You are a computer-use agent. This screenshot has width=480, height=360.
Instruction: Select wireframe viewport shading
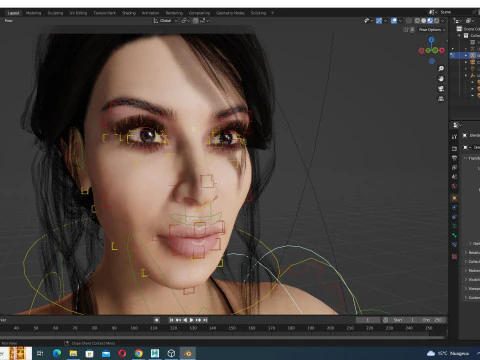(x=417, y=21)
